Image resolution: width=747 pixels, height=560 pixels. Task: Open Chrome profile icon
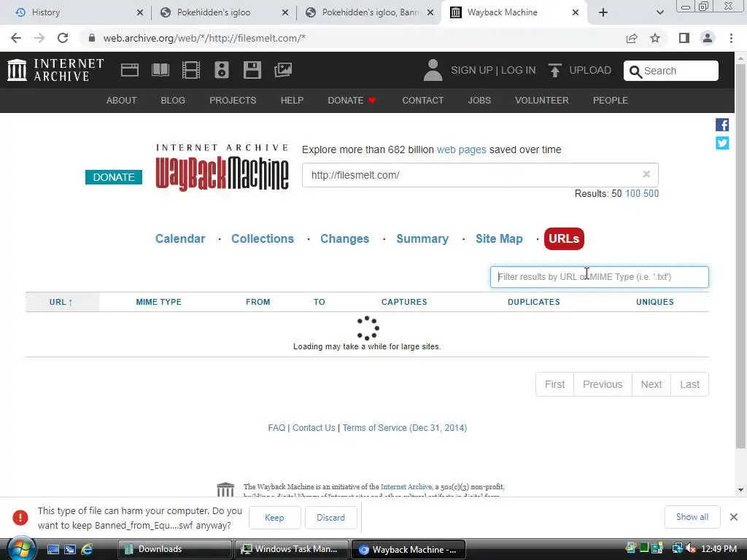coord(708,38)
